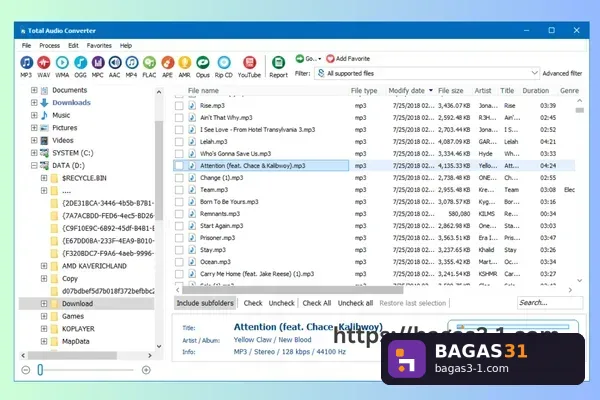Click the Check button
The height and width of the screenshot is (400, 600).
coord(253,303)
